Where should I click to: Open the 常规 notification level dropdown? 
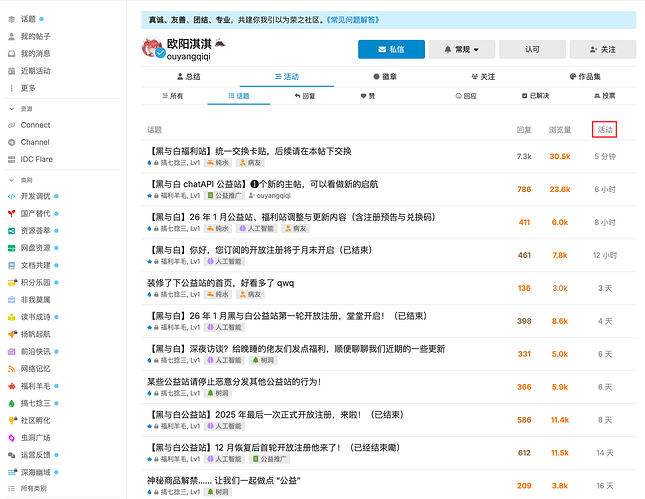462,49
